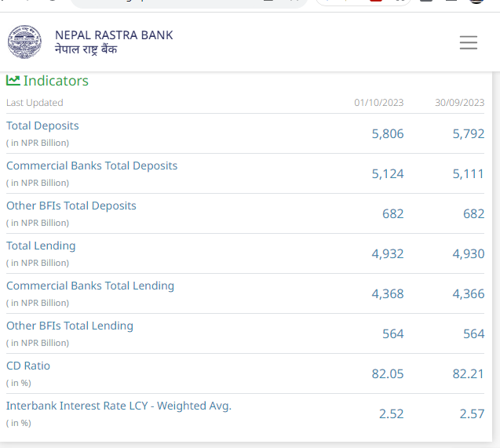Image resolution: width=500 pixels, height=448 pixels.
Task: Click the 5,806 Total Deposits value
Action: [x=388, y=134]
